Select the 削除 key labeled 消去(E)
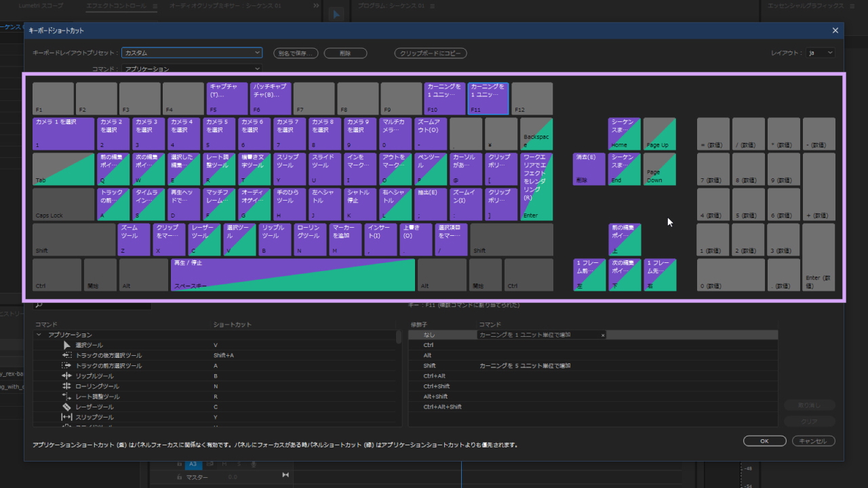 tap(589, 169)
